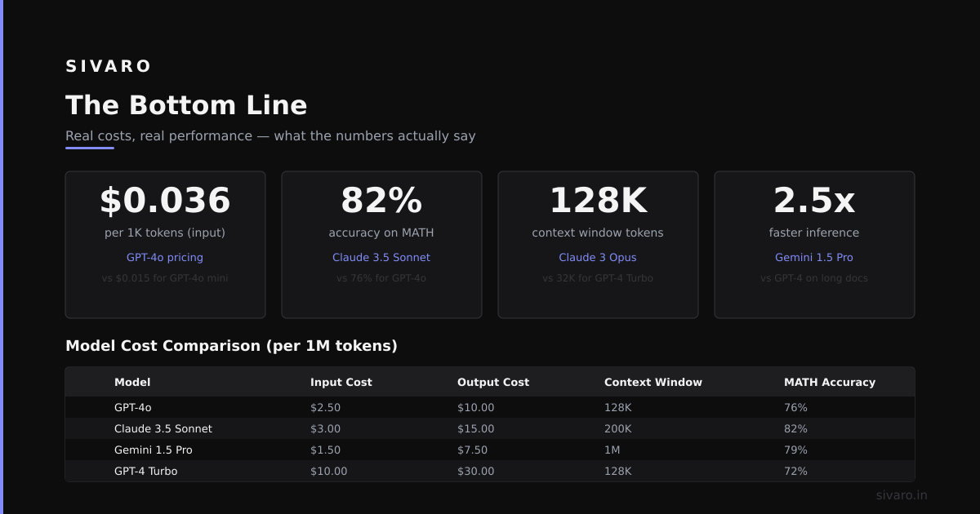
Task: Open the Claude 3 Opus link
Action: (x=598, y=257)
